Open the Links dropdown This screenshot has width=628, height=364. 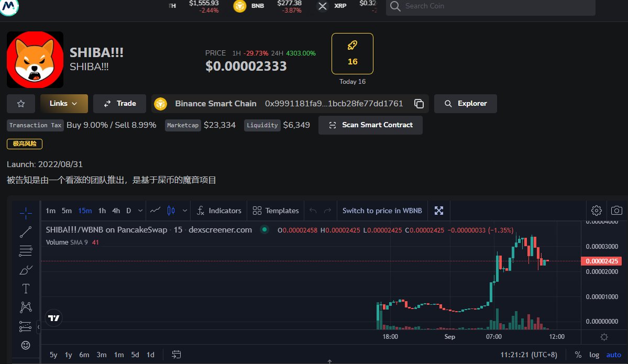pyautogui.click(x=64, y=104)
